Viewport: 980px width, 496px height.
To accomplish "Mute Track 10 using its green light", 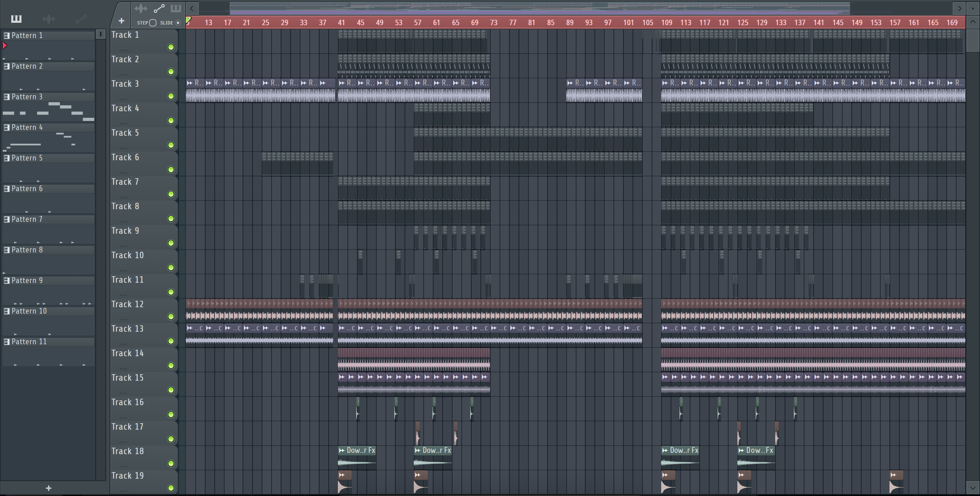I will point(171,268).
